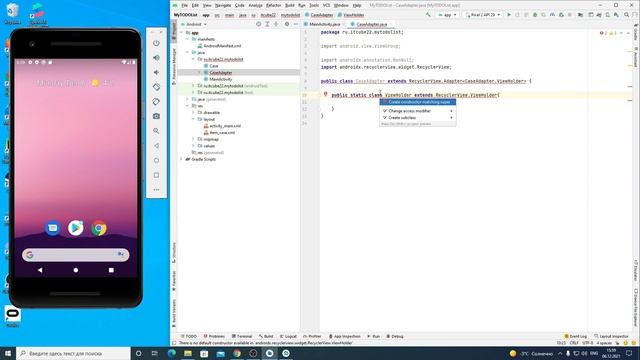640x360 pixels.
Task: Click CaseAdapter breadcrumb in navigation bar
Action: (319, 15)
